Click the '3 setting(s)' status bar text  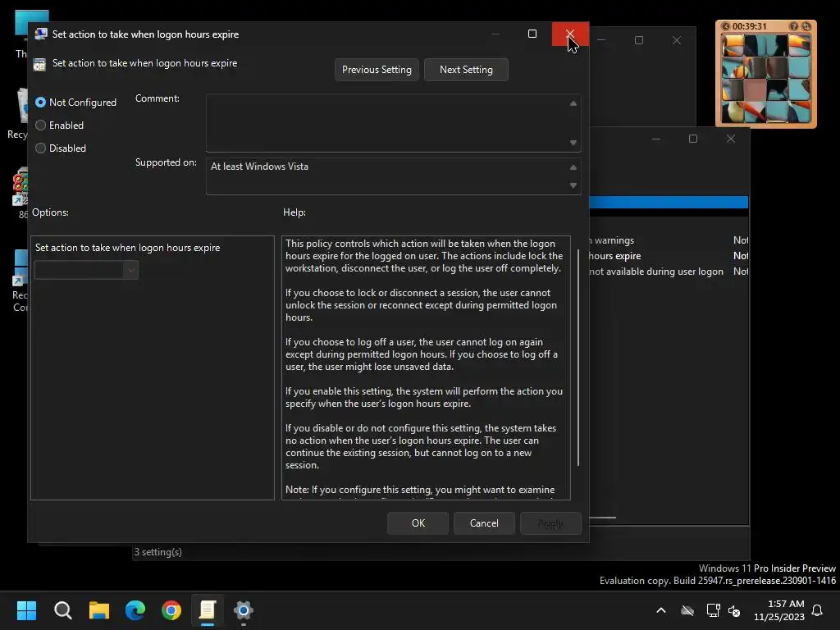pyautogui.click(x=158, y=552)
